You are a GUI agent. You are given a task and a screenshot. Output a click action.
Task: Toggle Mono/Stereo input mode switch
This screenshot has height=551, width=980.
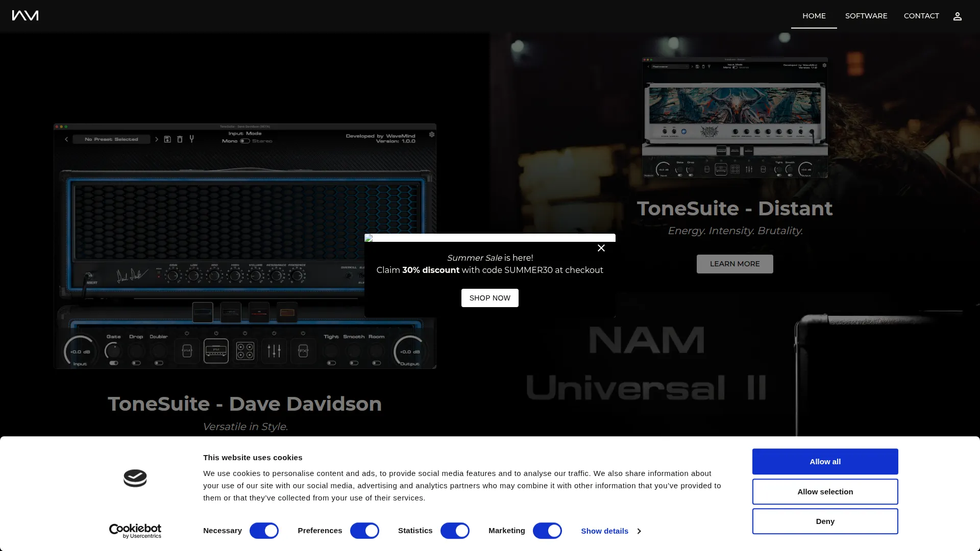(x=245, y=141)
